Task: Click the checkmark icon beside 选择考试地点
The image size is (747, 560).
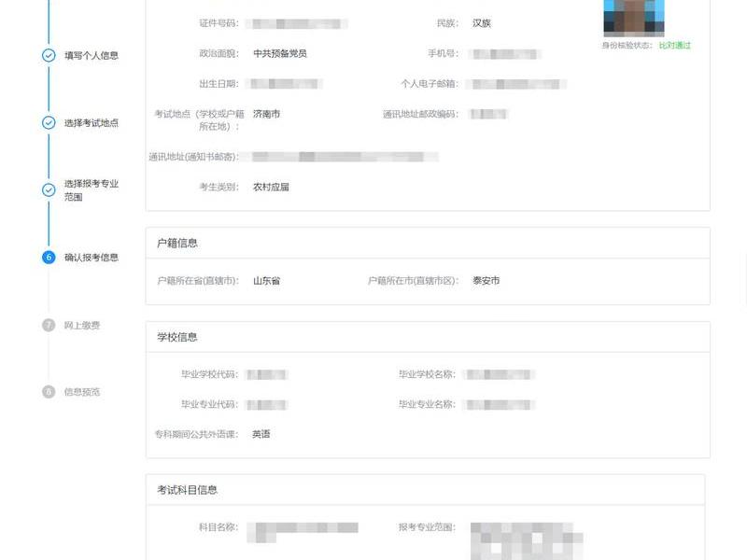Action: point(49,123)
